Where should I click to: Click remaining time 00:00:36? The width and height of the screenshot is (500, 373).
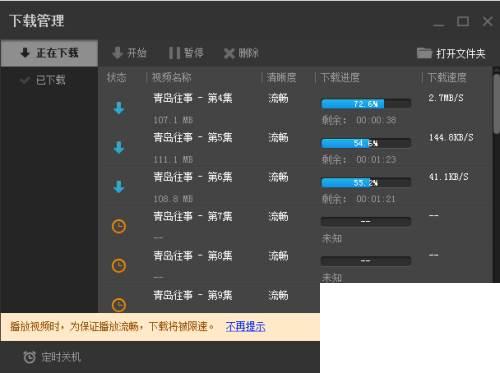(376, 120)
